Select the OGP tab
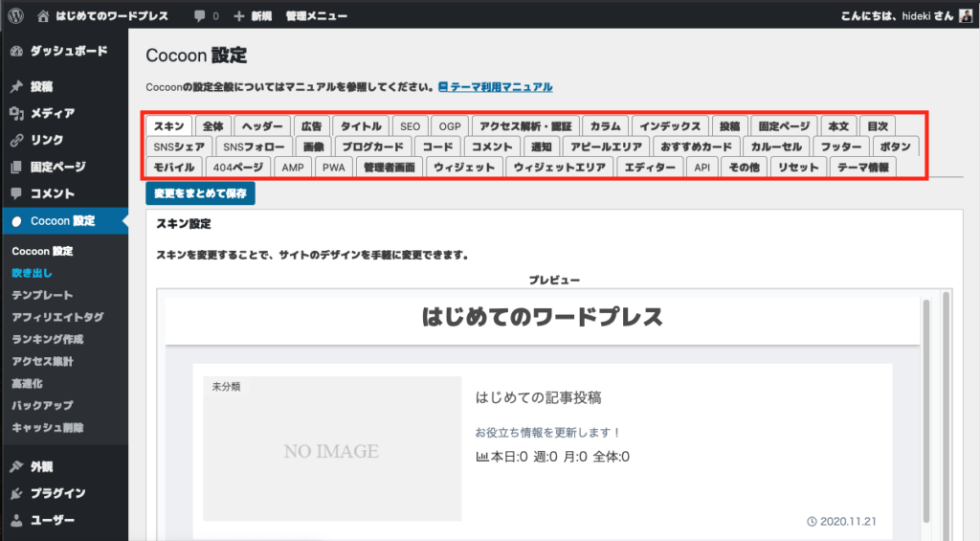This screenshot has width=980, height=541. coord(450,126)
